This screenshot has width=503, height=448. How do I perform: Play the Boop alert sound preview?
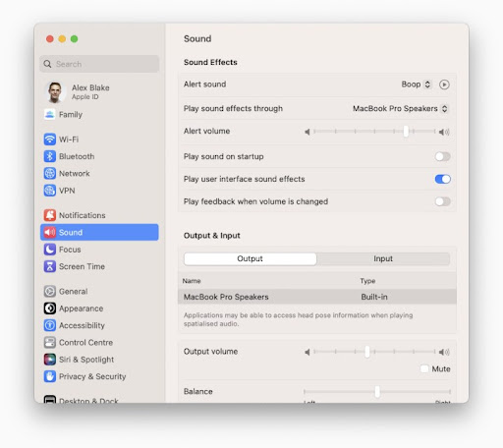(444, 84)
